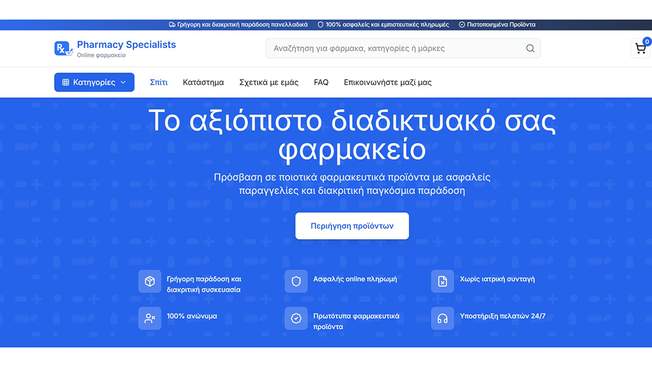Click the shield icon beside Ασφαλής online πληρωμή
The width and height of the screenshot is (652, 367).
click(x=296, y=281)
